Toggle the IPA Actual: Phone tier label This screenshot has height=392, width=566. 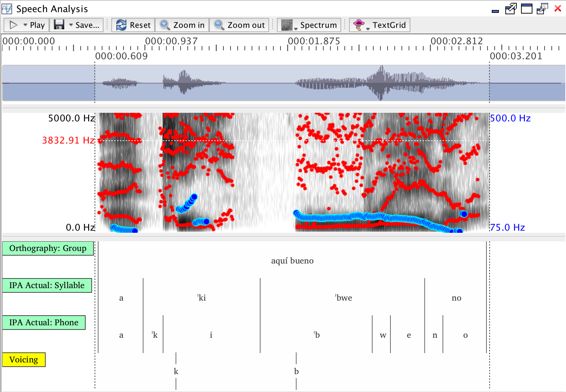click(44, 323)
